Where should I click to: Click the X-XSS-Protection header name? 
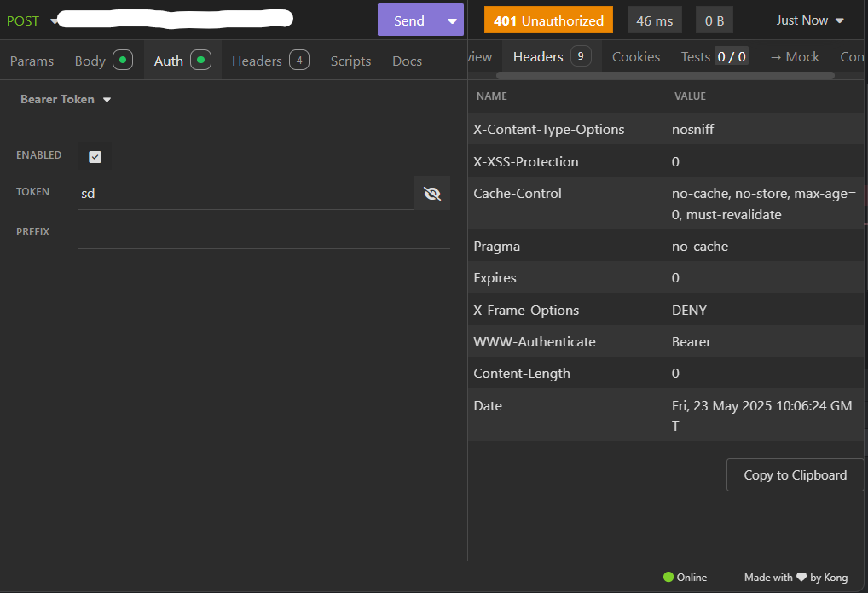pos(526,161)
